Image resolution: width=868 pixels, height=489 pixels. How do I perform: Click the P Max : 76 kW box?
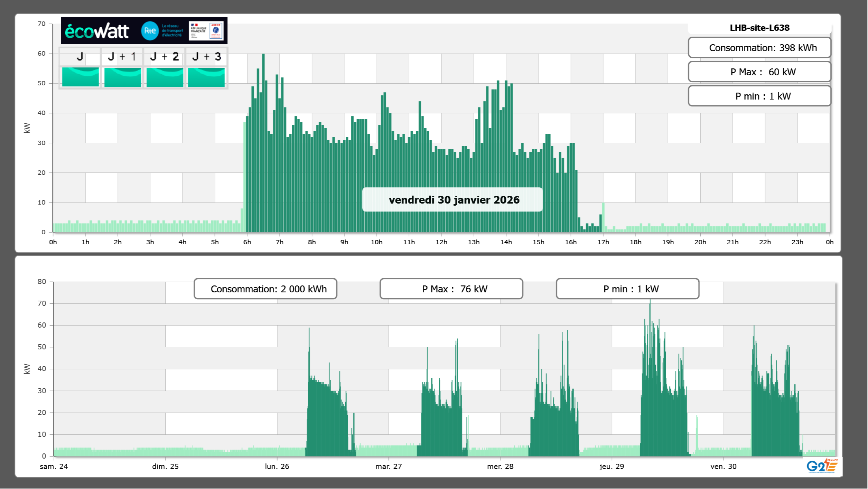click(451, 289)
